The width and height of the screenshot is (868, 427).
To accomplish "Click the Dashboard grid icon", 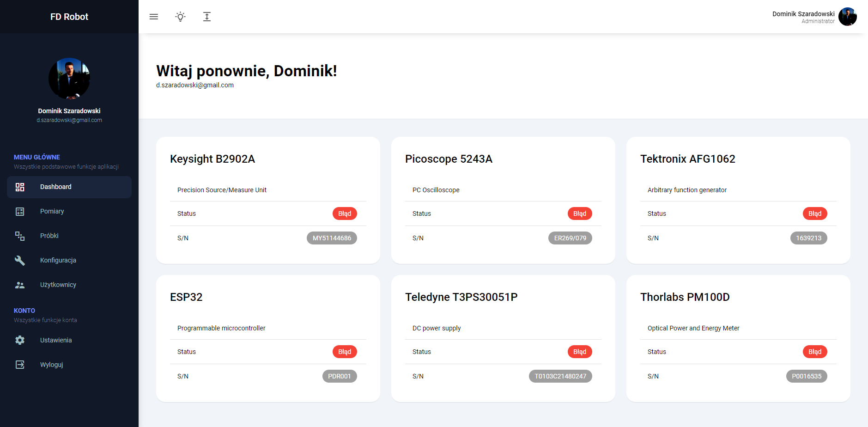I will [20, 187].
